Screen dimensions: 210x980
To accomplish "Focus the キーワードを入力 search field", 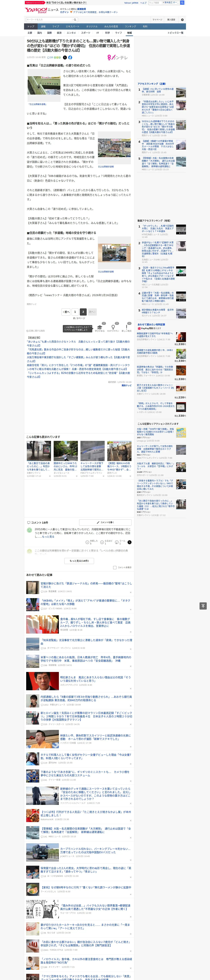I will click(49, 19).
